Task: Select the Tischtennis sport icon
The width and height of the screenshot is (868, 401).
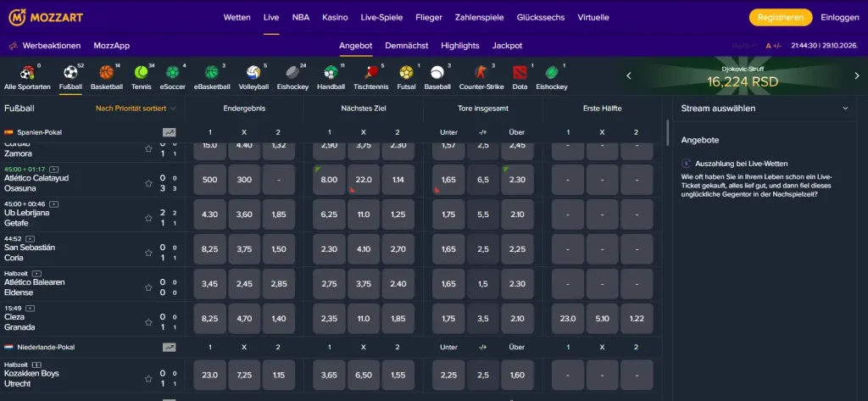Action: pos(370,73)
